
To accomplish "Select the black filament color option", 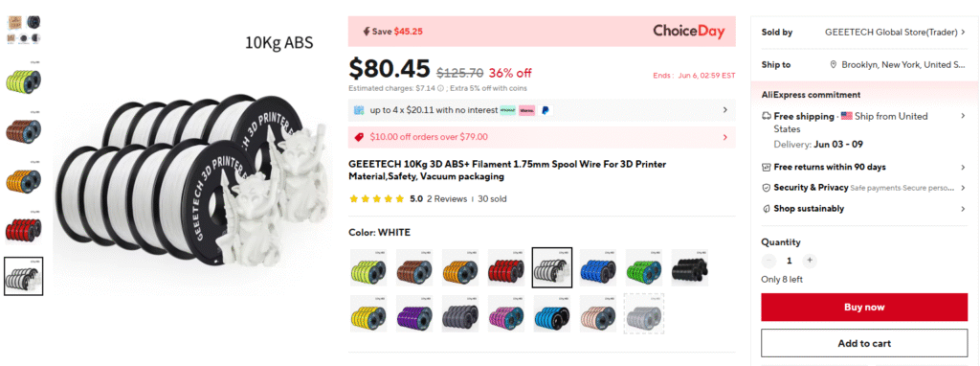I will (690, 267).
